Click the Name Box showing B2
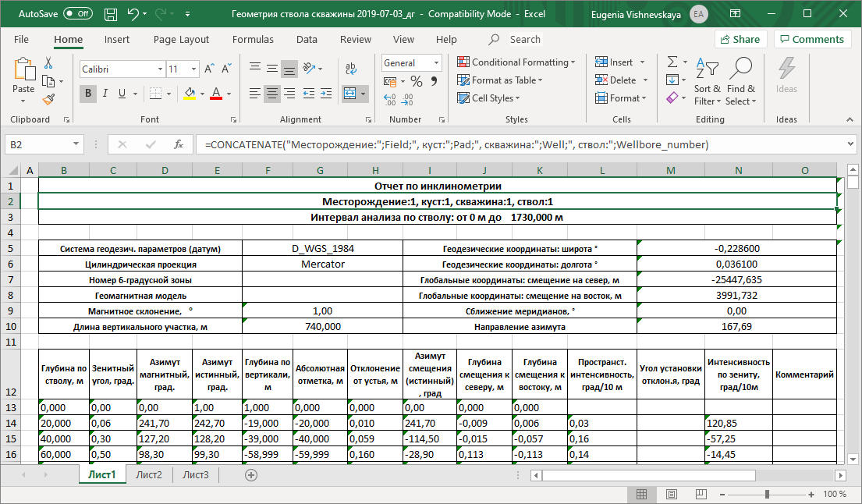 click(x=37, y=144)
